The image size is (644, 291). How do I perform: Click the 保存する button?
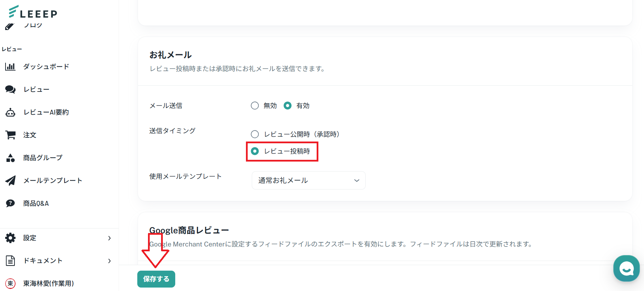(x=156, y=279)
